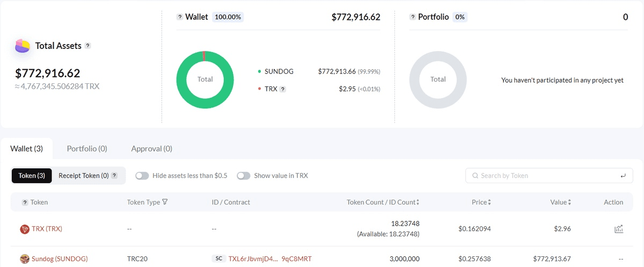Click the Sundog token logo icon
Screen dimensions: 644x267
pos(25,259)
